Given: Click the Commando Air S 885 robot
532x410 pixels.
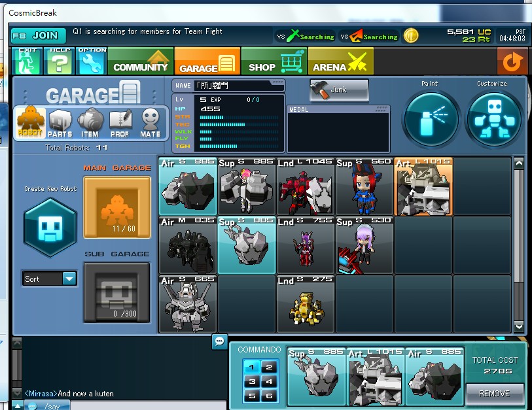Looking at the screenshot, I should coord(434,377).
